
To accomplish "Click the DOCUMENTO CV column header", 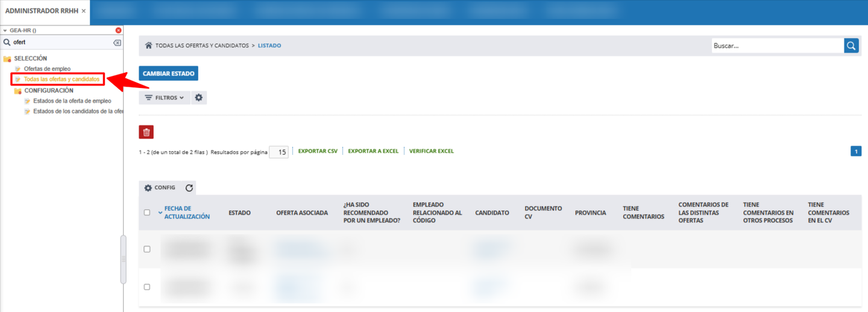I will 543,213.
